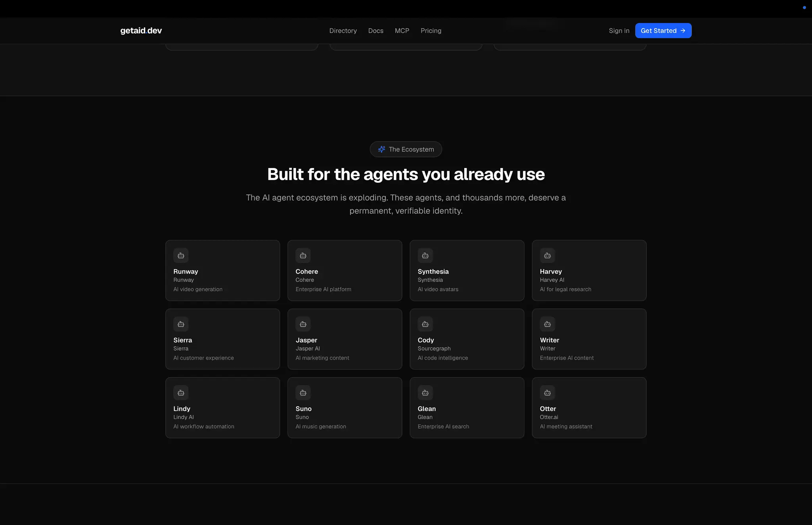This screenshot has width=812, height=525.
Task: Click the robot icon on Jasper card
Action: pos(303,324)
